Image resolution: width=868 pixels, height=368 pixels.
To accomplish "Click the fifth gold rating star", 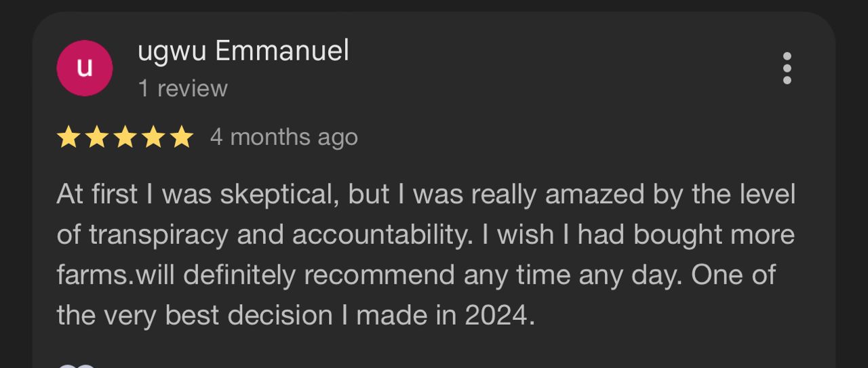I will [x=181, y=138].
